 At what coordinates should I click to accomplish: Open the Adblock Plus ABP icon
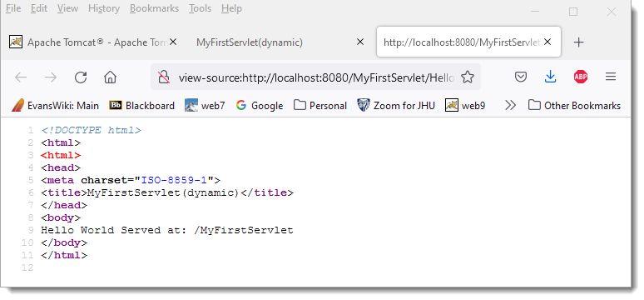click(580, 77)
